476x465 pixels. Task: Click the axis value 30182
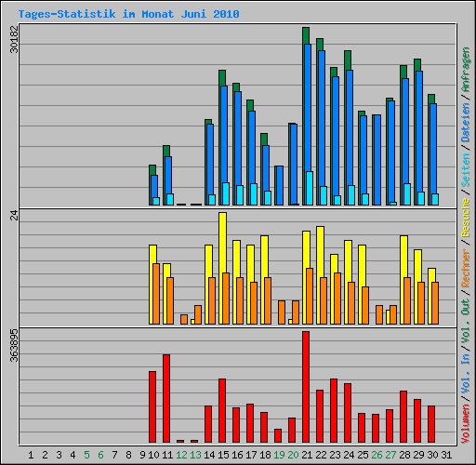(14, 39)
